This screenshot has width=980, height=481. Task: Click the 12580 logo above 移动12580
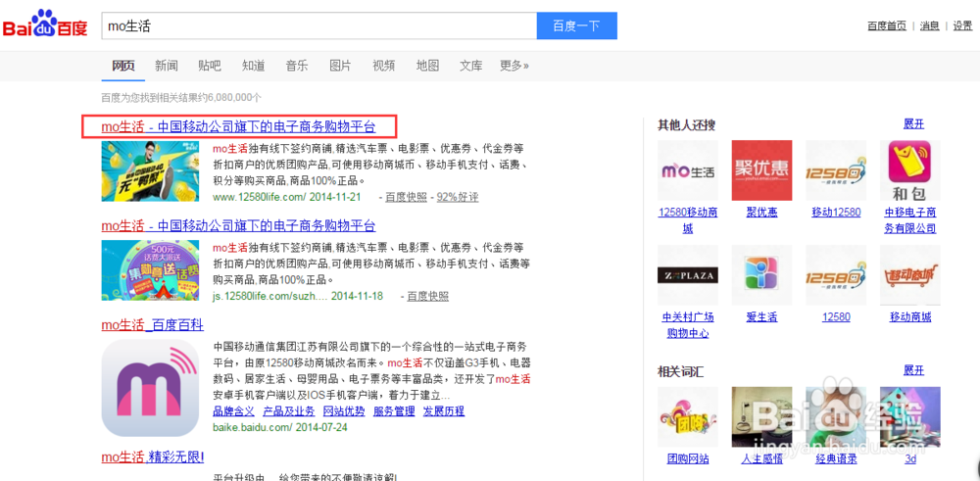coord(836,170)
